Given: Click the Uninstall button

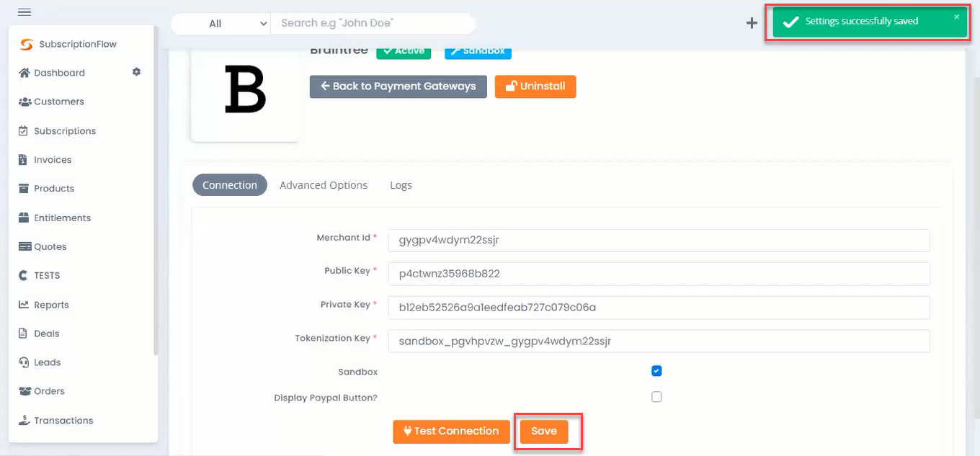Looking at the screenshot, I should click(535, 86).
